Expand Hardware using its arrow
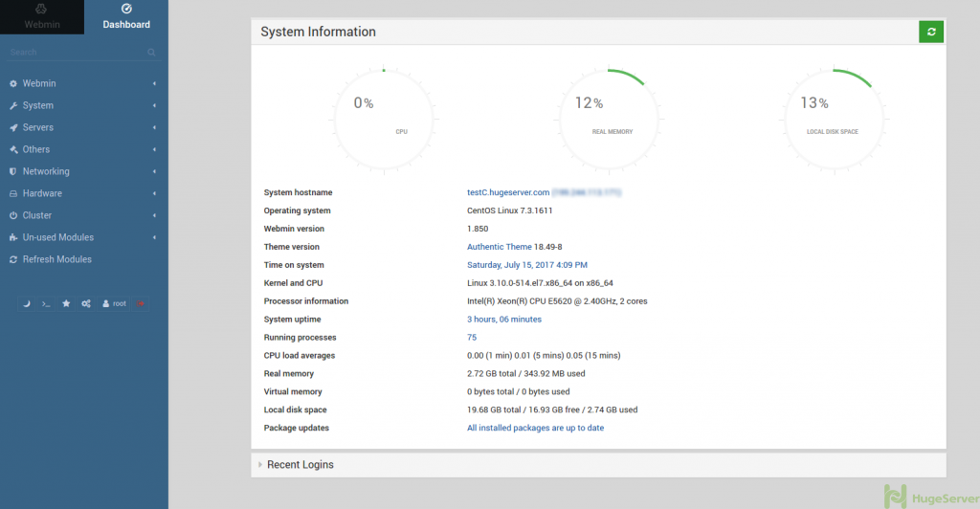 [x=154, y=193]
